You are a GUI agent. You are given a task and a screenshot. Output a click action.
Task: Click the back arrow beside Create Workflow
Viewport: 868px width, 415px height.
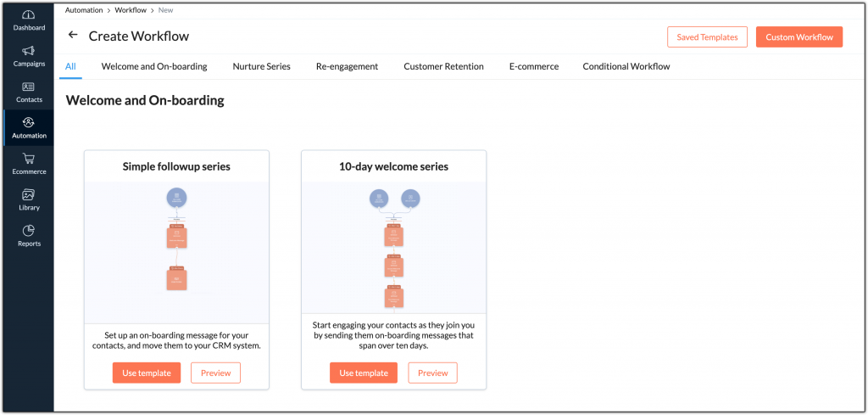click(x=73, y=36)
